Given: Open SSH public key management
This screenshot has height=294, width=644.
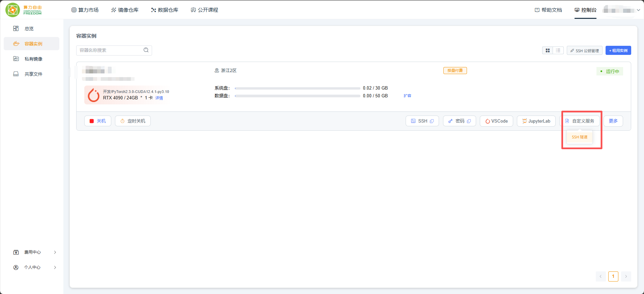Looking at the screenshot, I should [584, 51].
